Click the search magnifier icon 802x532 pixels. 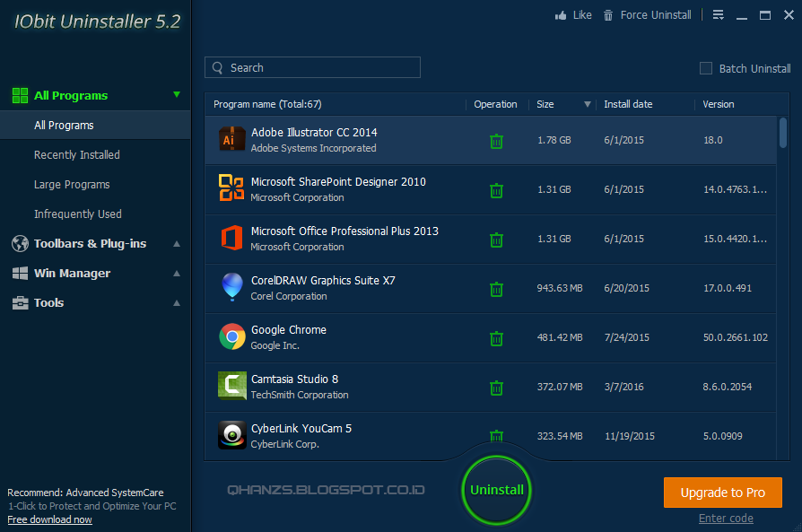point(216,67)
